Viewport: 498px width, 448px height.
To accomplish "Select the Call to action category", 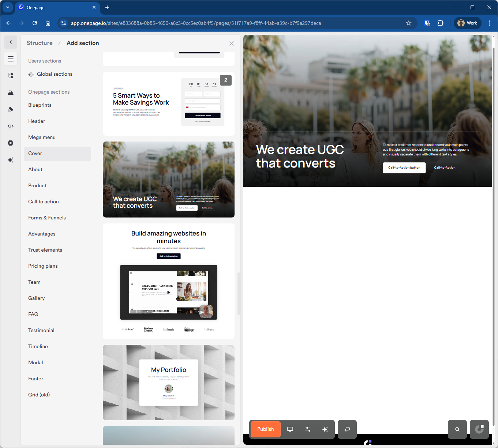I will pyautogui.click(x=57, y=202).
